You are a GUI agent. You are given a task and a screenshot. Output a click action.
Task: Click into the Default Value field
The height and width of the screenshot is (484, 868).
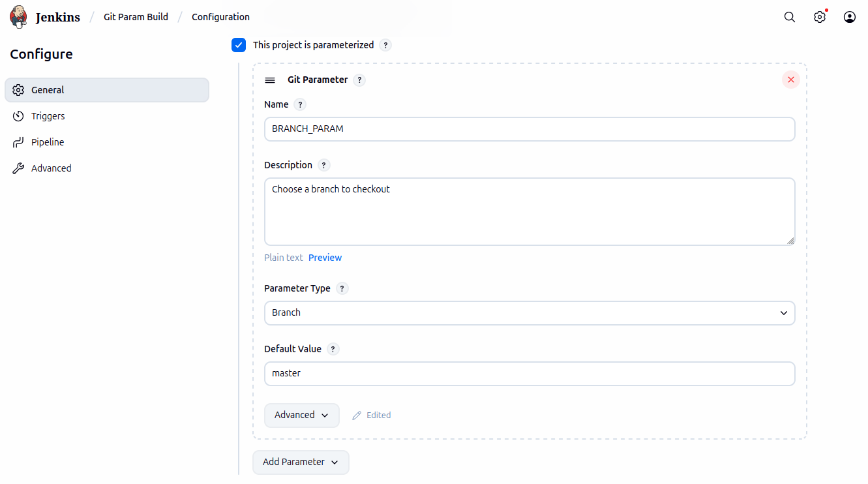(x=529, y=374)
